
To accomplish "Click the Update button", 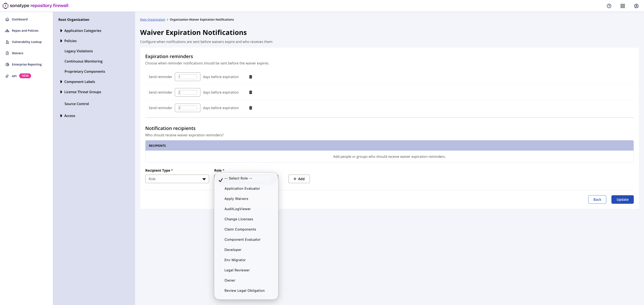I will click(x=622, y=200).
